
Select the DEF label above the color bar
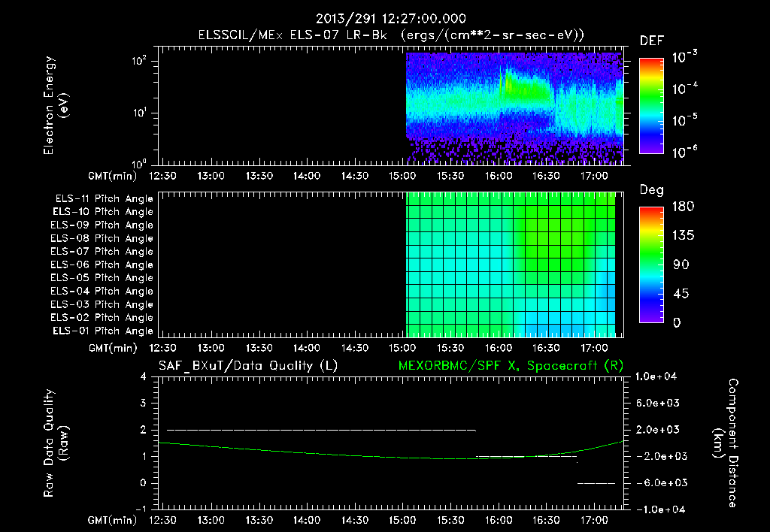(652, 41)
